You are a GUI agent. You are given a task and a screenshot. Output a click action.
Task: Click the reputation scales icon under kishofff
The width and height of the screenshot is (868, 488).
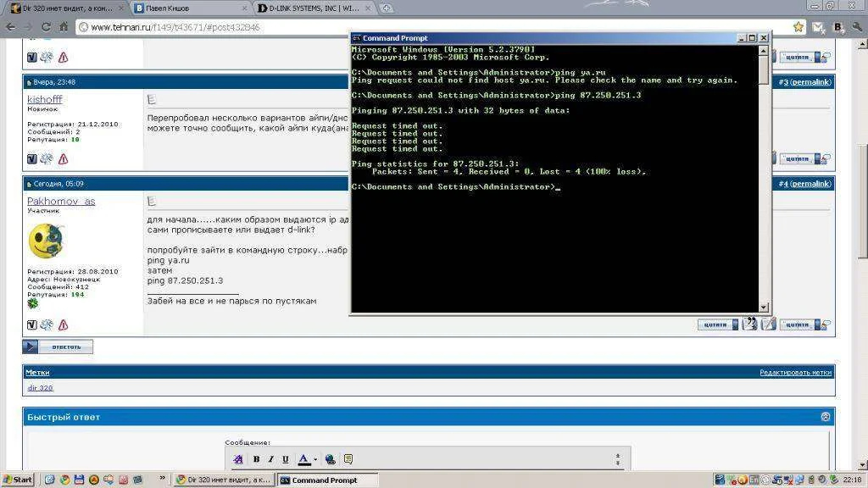pyautogui.click(x=47, y=158)
